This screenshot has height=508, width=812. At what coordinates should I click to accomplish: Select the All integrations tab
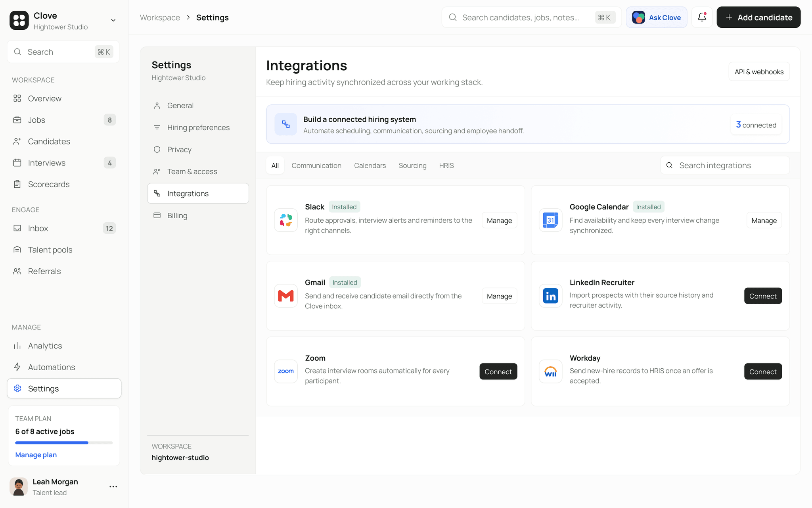pos(275,165)
